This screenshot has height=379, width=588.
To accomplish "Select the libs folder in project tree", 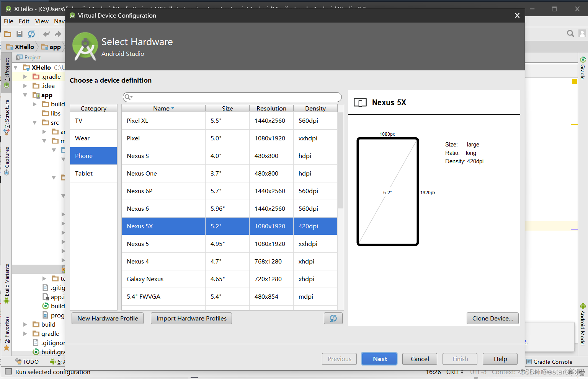I will point(52,113).
